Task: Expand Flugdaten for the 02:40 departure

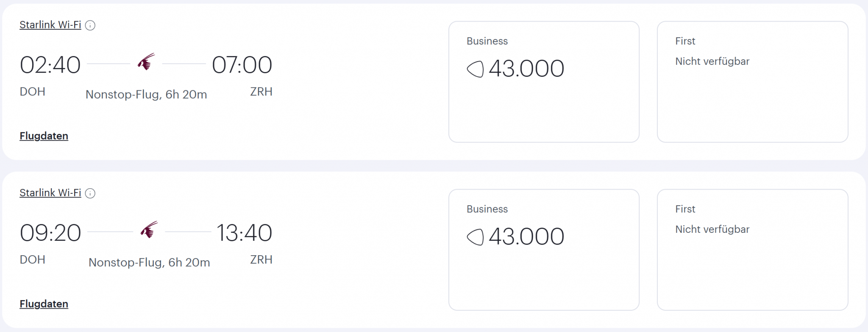Action: pos(44,136)
